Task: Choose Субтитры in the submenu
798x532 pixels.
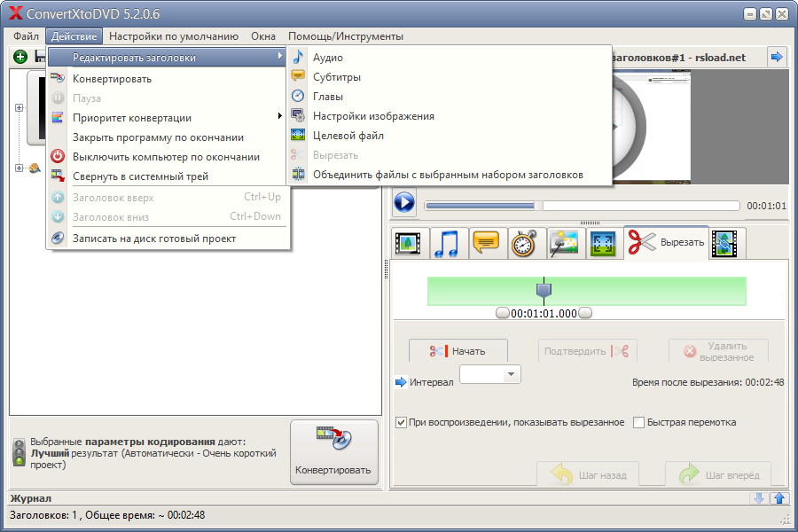Action: [x=450, y=77]
